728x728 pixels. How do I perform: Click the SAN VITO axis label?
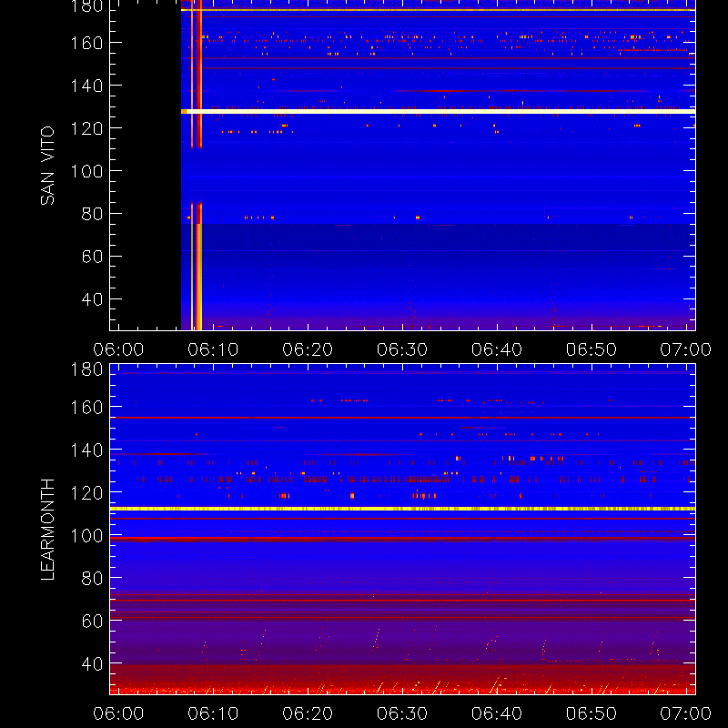tap(47, 166)
